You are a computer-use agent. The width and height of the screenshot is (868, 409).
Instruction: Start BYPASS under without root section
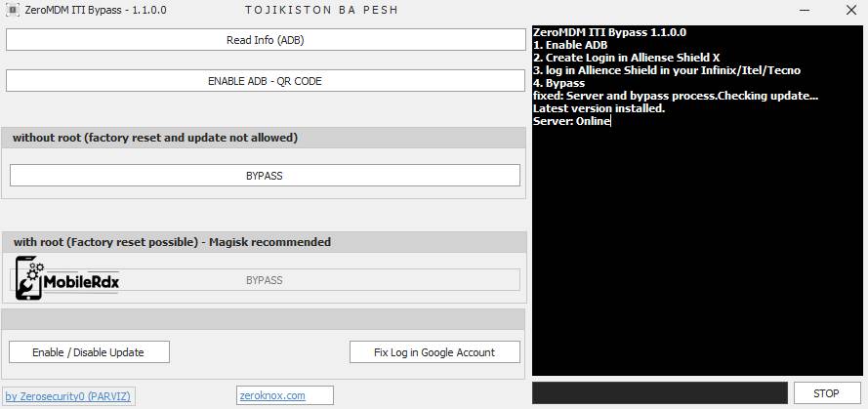click(265, 176)
